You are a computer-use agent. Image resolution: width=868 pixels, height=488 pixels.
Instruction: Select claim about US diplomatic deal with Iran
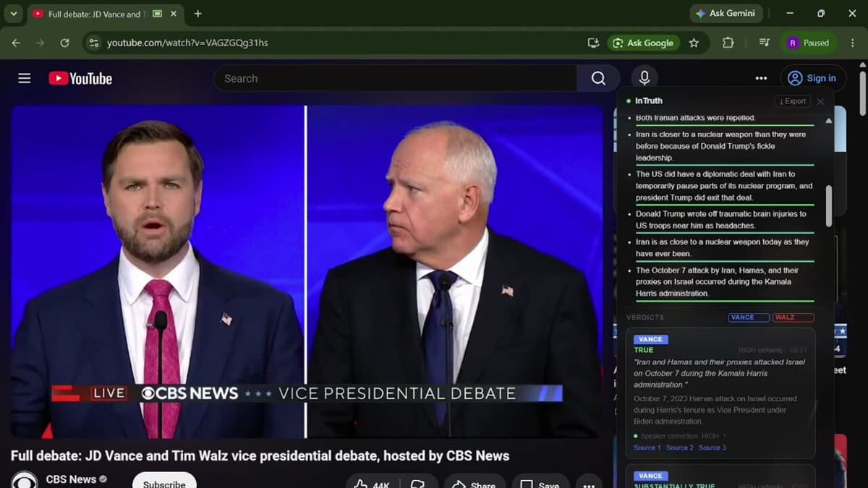click(x=724, y=186)
